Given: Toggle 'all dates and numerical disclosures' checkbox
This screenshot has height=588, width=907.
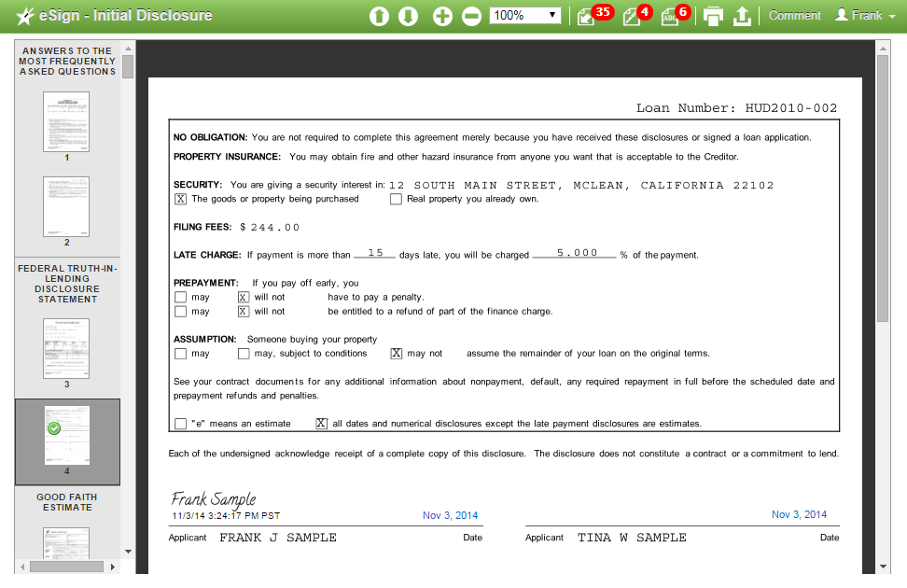Looking at the screenshot, I should click(x=322, y=424).
